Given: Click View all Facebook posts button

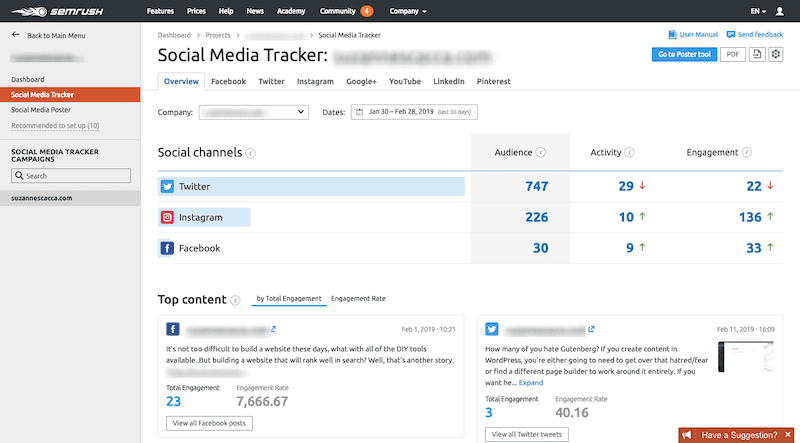Looking at the screenshot, I should click(209, 423).
